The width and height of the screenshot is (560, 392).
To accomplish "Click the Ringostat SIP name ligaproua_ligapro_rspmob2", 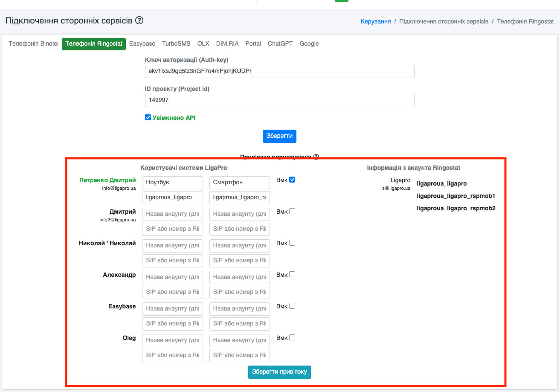I will (456, 209).
